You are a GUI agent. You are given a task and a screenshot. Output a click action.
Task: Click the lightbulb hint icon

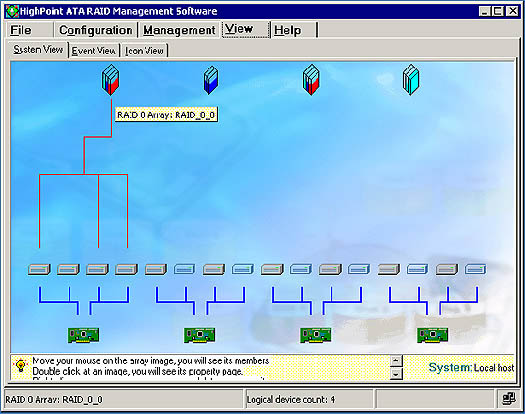coord(21,365)
